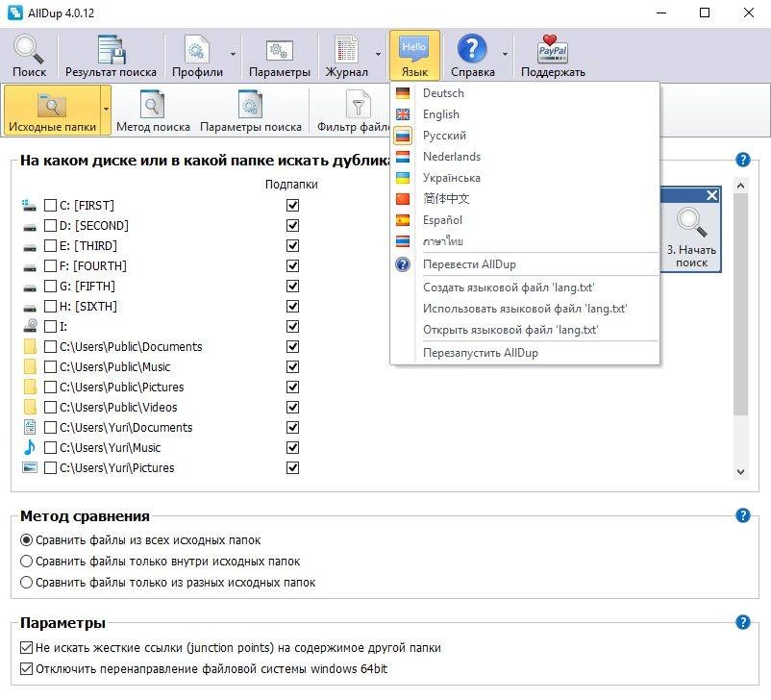Open the Поиск magnifier tool

[29, 49]
